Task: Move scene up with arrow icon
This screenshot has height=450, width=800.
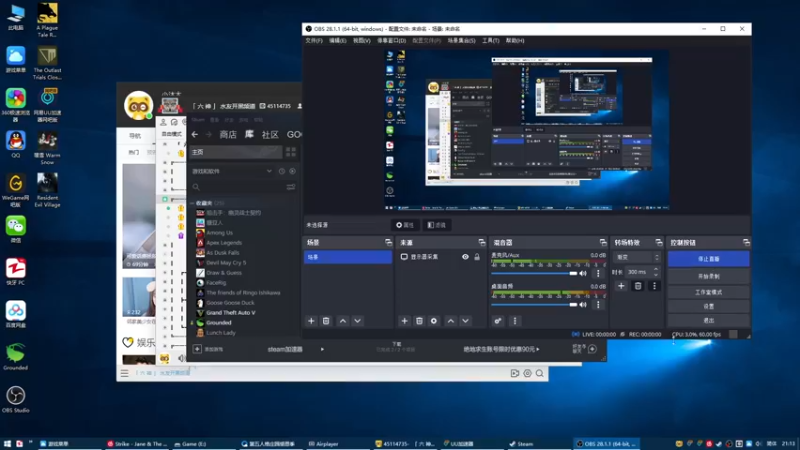Action: (343, 321)
